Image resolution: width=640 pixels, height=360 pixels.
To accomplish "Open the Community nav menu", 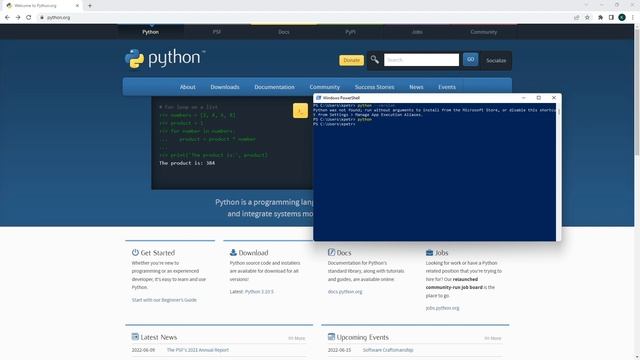I will [x=324, y=87].
